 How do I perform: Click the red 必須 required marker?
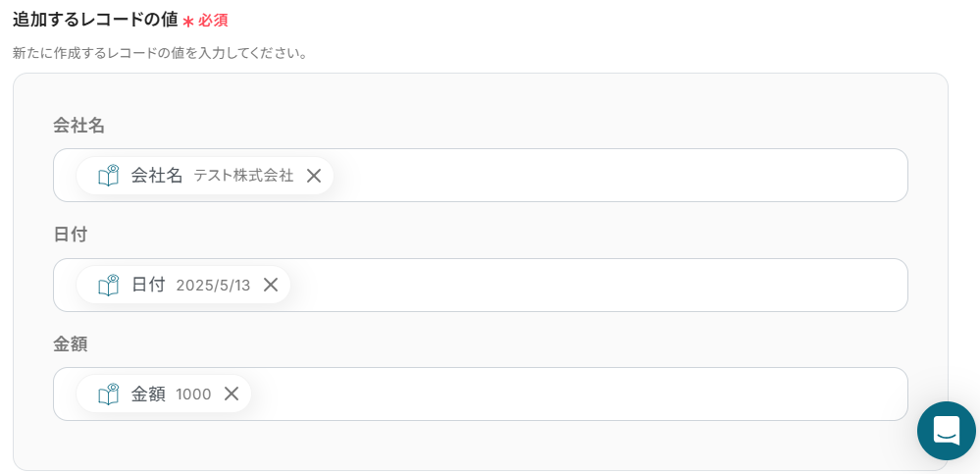pyautogui.click(x=213, y=21)
